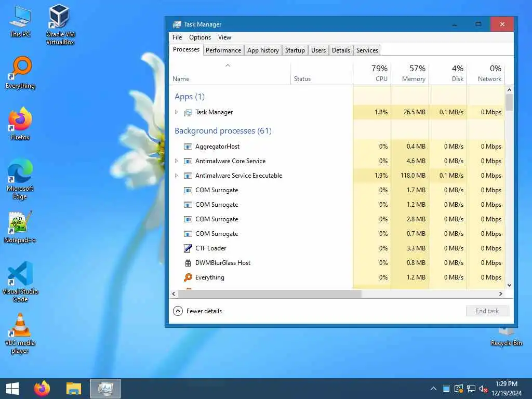Switch to the Details tab

point(341,50)
